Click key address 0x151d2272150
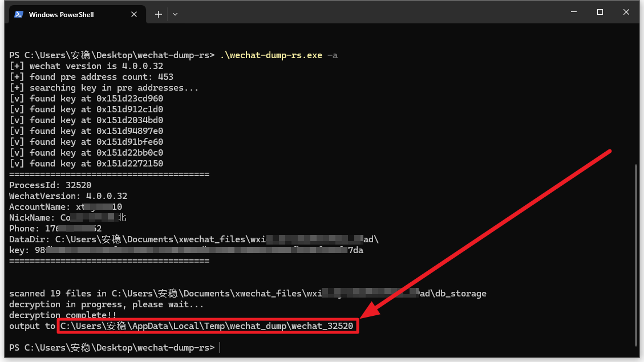Screen dimensions: 644x362 point(130,164)
